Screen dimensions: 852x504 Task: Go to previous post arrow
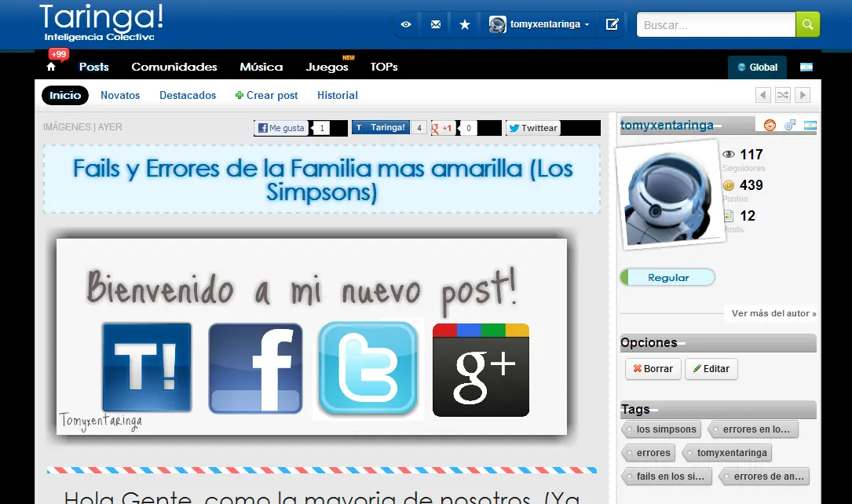pos(763,95)
